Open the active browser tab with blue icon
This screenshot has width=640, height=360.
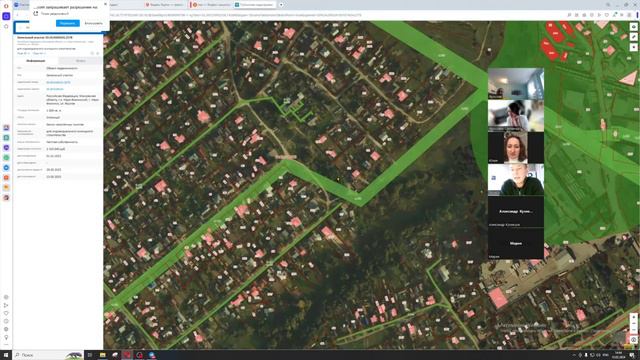click(255, 5)
